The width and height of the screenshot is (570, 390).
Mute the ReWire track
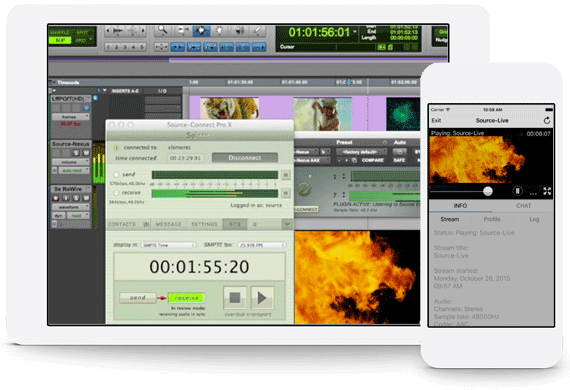pyautogui.click(x=86, y=198)
